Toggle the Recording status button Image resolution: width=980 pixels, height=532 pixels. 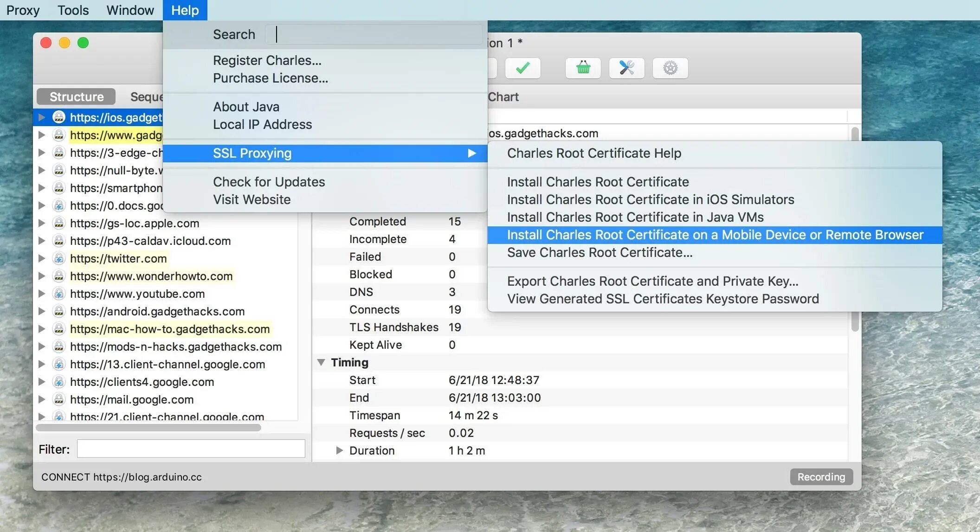[x=821, y=477]
